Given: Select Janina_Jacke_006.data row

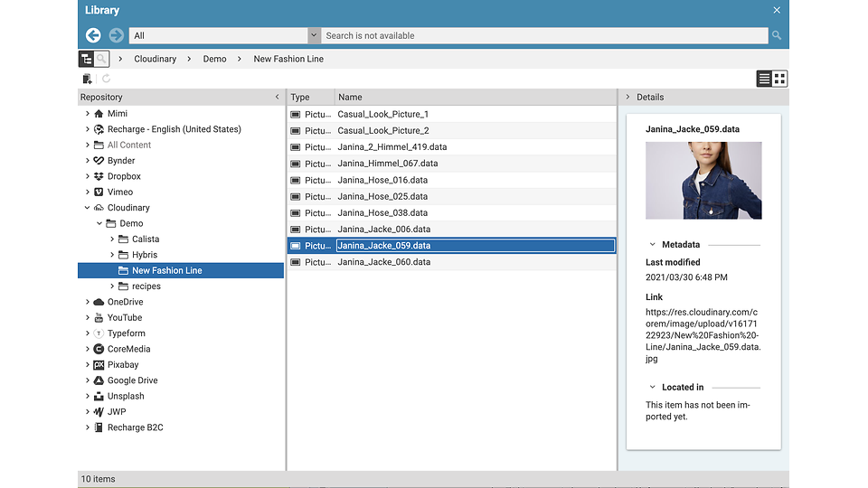Looking at the screenshot, I should click(x=452, y=229).
